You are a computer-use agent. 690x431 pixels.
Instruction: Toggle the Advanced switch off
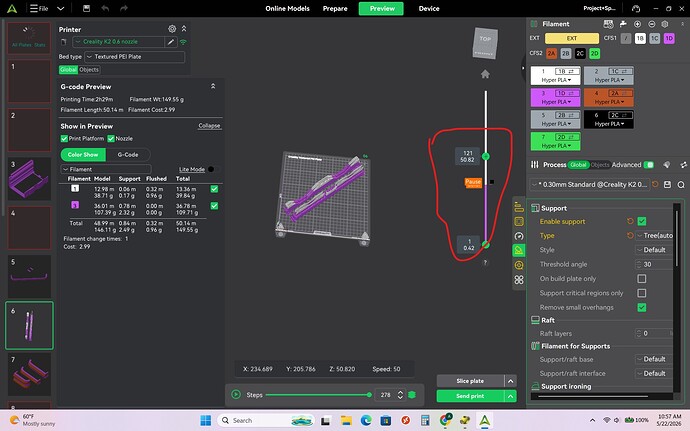tap(649, 165)
